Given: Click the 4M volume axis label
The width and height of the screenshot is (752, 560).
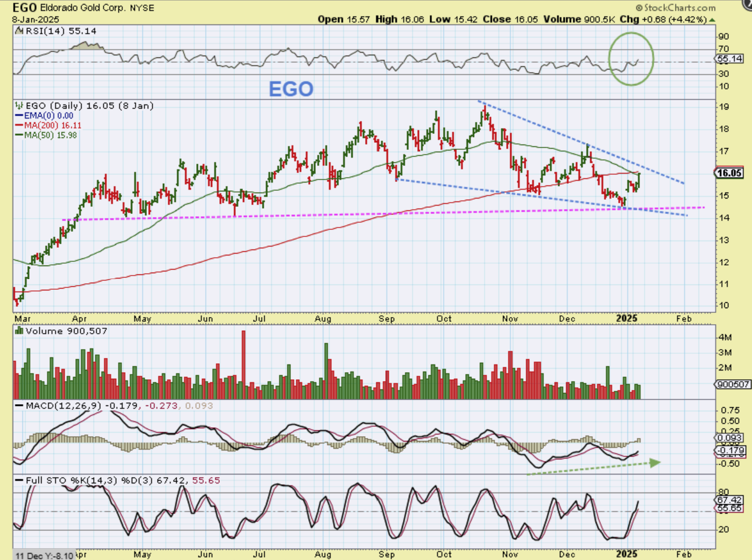Looking at the screenshot, I should (x=724, y=337).
